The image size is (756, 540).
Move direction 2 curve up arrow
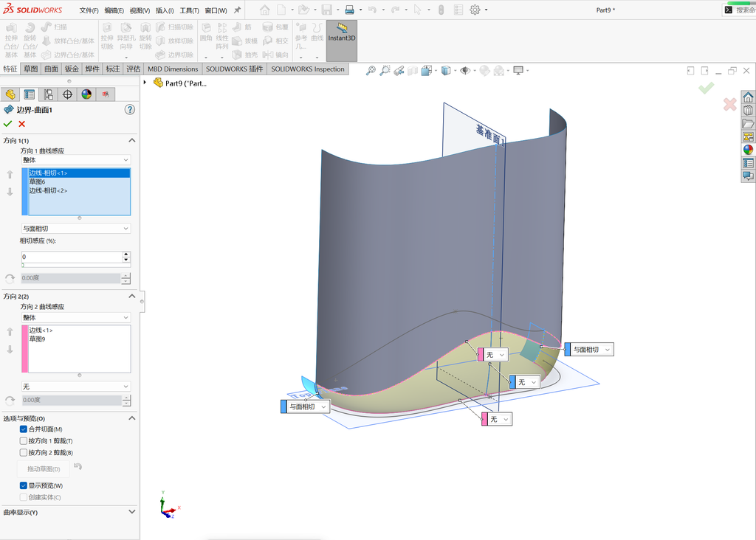[10, 331]
